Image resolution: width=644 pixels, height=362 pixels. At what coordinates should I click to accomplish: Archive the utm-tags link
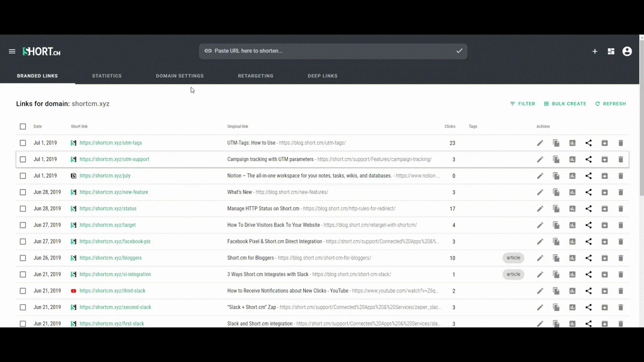(x=605, y=143)
